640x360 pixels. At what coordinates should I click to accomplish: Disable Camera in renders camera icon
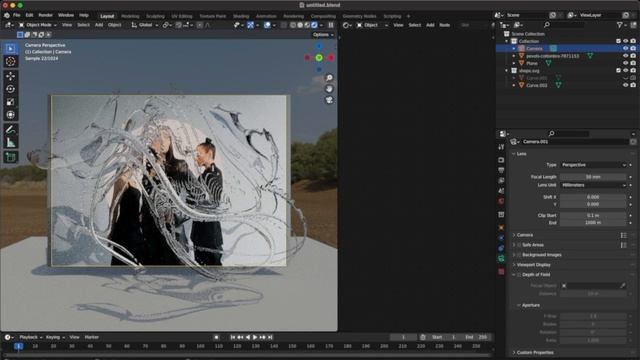click(x=633, y=48)
